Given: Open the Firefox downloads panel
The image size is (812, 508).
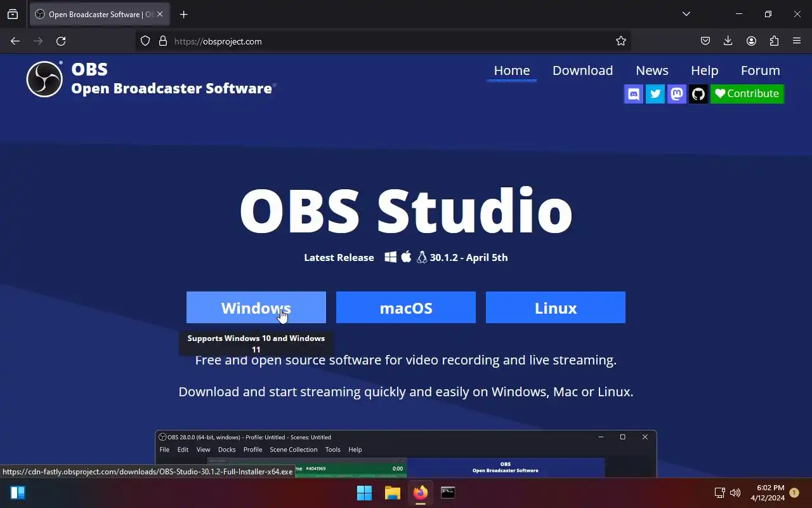Looking at the screenshot, I should click(728, 41).
